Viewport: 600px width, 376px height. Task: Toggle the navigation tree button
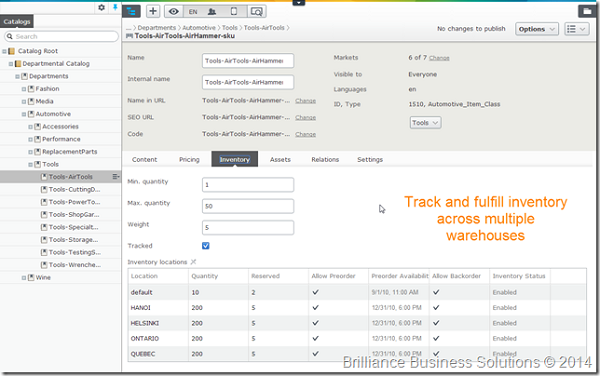tap(131, 11)
